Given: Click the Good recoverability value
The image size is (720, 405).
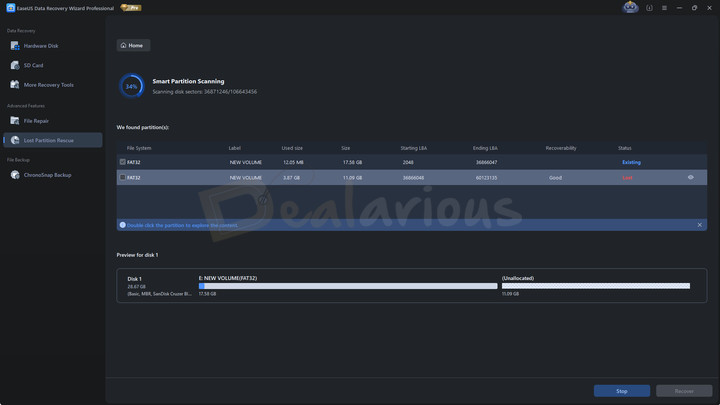Looking at the screenshot, I should click(x=555, y=178).
